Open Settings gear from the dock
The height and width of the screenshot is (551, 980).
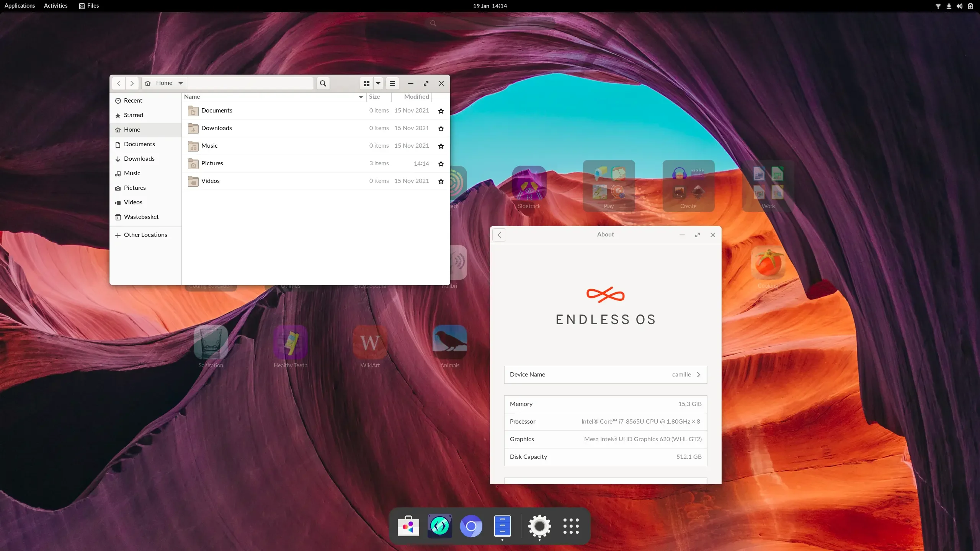540,527
